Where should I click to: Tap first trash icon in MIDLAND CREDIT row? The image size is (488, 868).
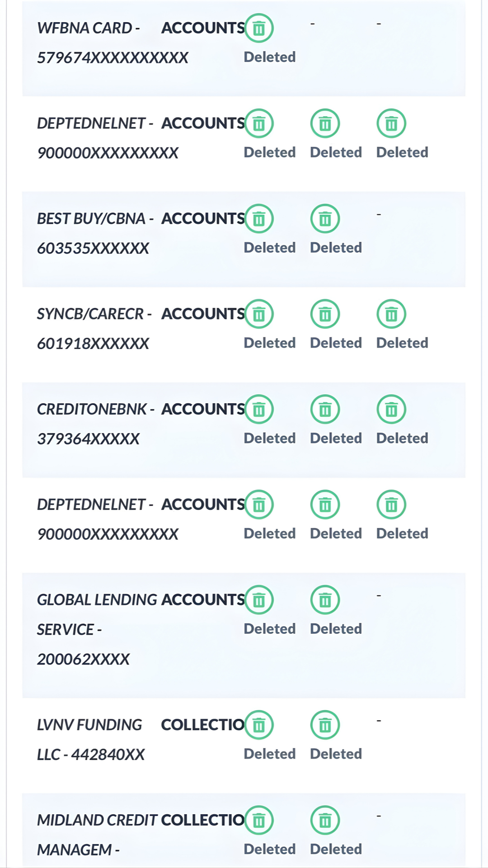259,820
